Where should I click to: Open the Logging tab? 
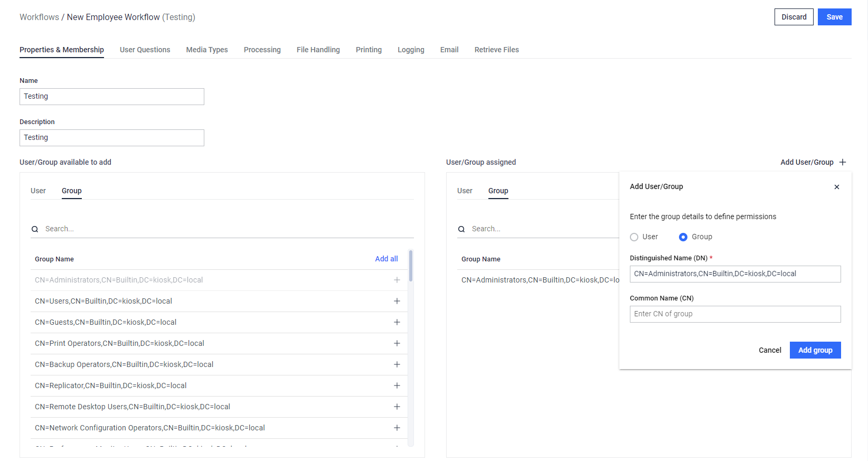click(411, 50)
